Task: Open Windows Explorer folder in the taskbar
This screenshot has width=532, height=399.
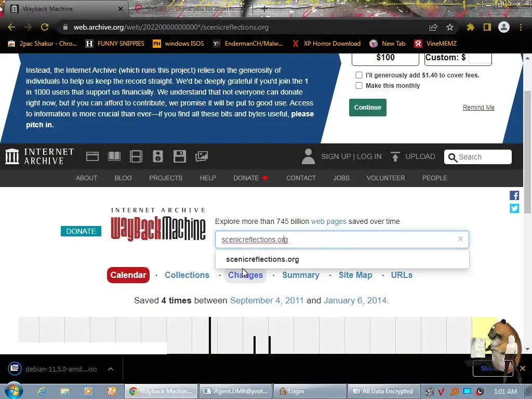Action: (65, 391)
